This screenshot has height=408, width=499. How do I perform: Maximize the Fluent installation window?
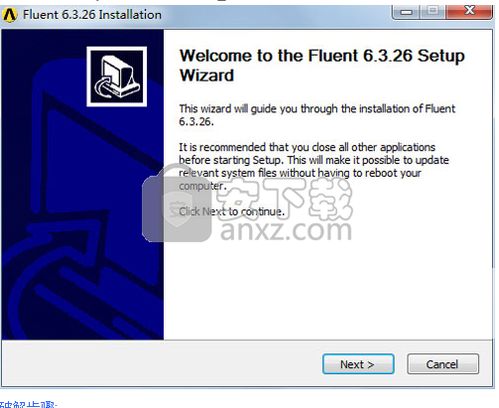[x=433, y=12]
